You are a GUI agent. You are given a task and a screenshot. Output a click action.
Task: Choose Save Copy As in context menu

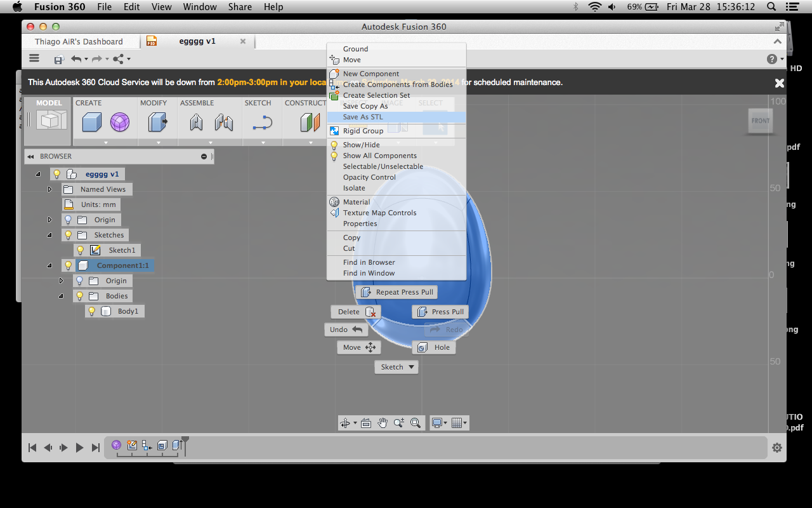click(x=396, y=106)
